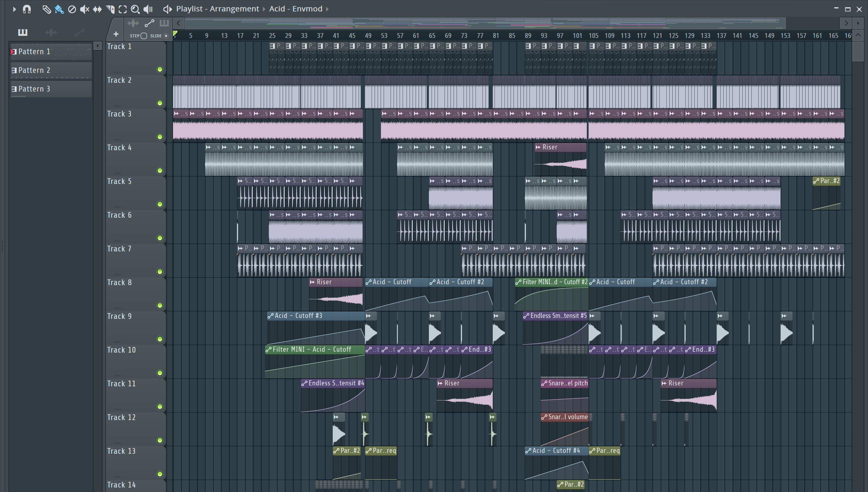Screen dimensions: 868x492
Task: Toggle the magnet snap-to-grid icon
Action: 27,9
